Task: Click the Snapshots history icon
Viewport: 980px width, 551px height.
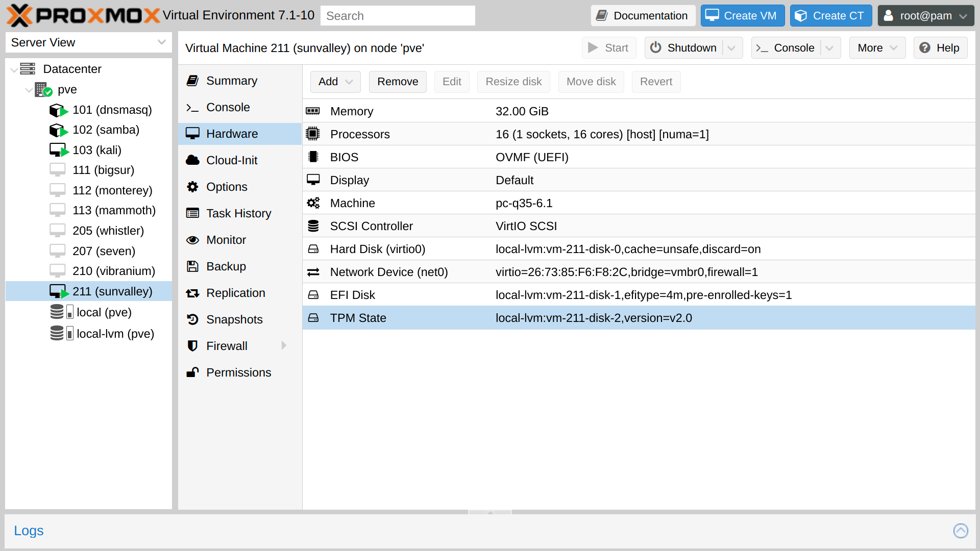Action: click(192, 319)
